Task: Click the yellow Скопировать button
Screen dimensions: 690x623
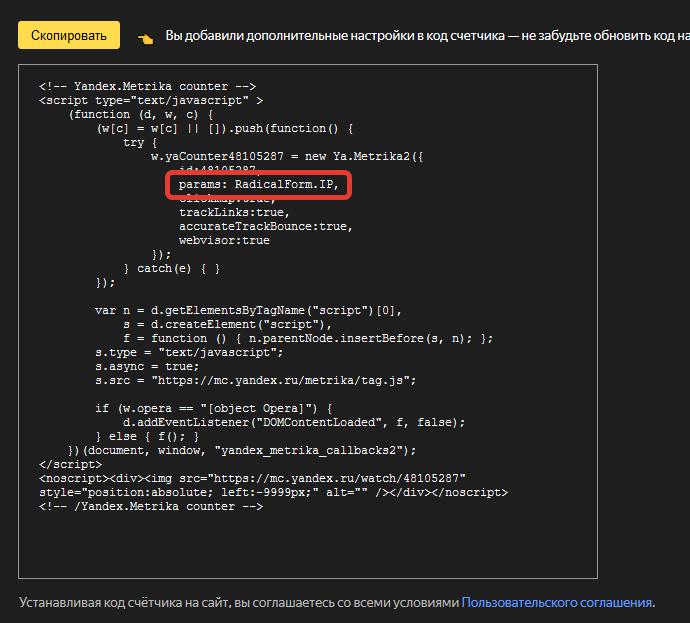Action: (x=68, y=35)
